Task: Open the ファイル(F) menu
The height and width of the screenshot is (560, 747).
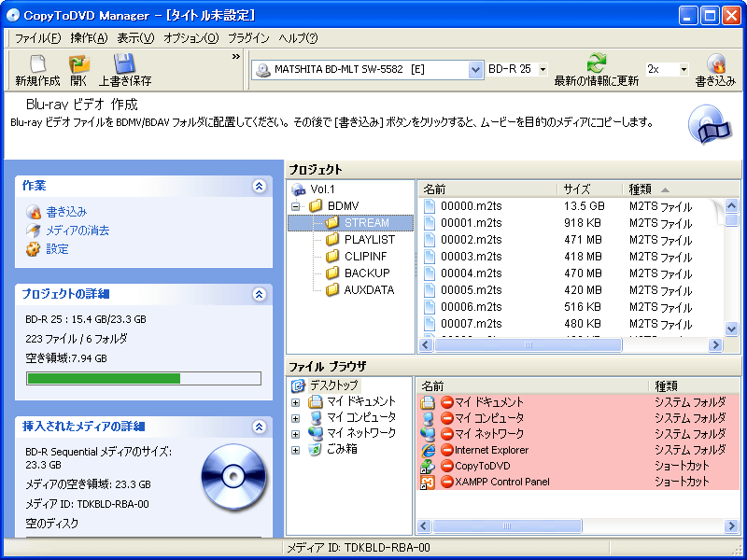Action: coord(38,38)
